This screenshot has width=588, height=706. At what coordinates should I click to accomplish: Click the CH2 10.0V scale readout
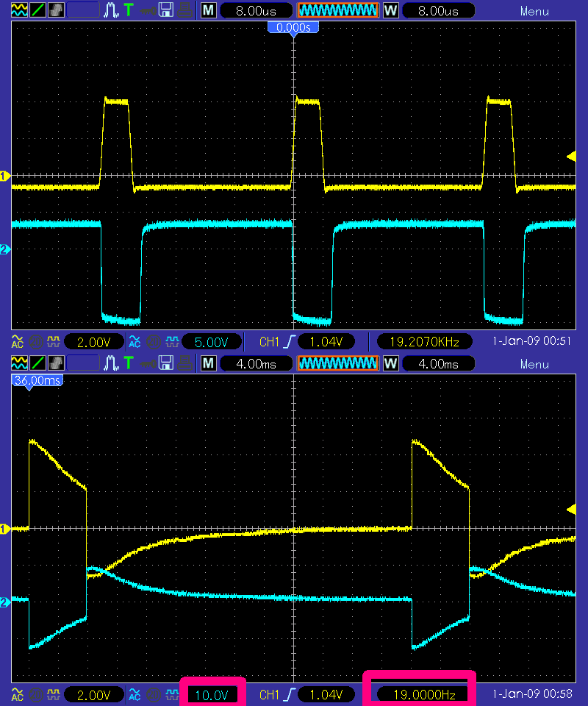(212, 695)
